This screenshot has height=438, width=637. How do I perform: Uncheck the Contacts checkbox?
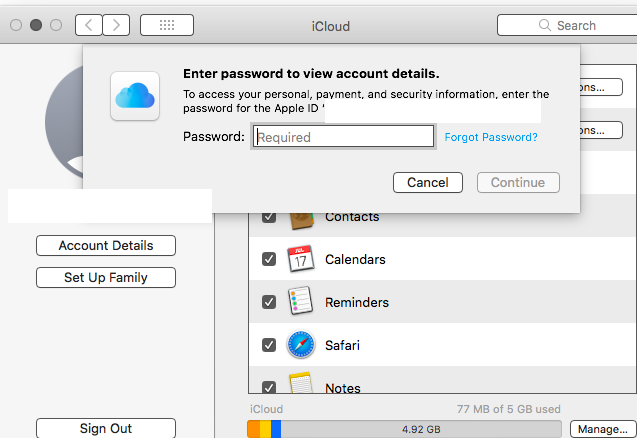click(x=269, y=217)
